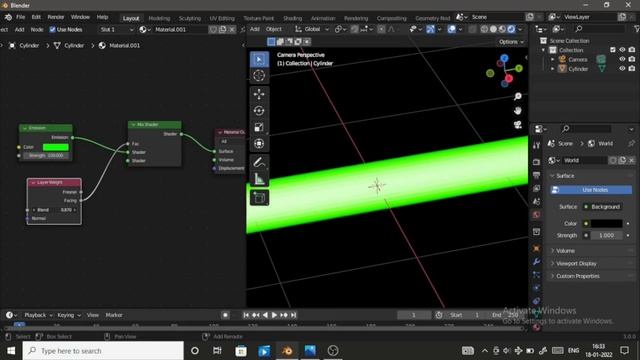Click the Windows search box on taskbar
This screenshot has width=640, height=360.
point(103,351)
